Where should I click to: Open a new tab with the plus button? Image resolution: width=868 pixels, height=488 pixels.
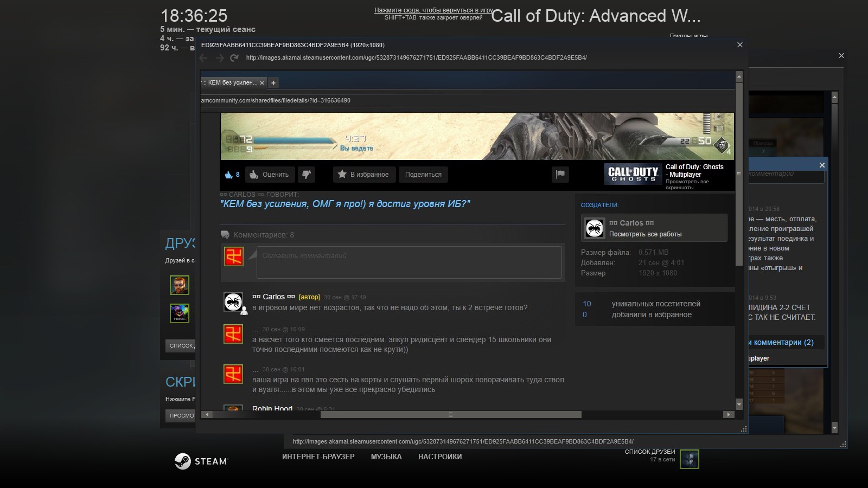273,83
